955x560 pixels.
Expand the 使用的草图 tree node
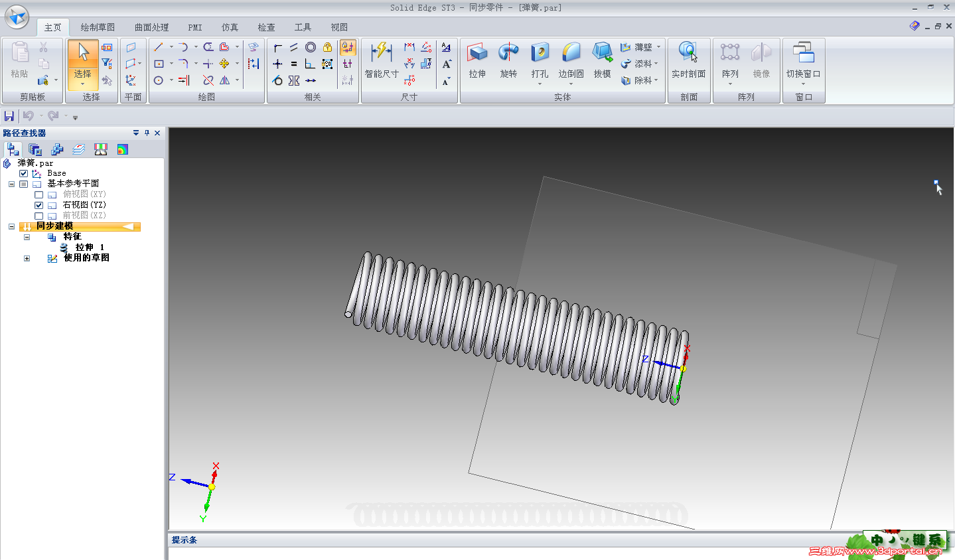tap(27, 258)
